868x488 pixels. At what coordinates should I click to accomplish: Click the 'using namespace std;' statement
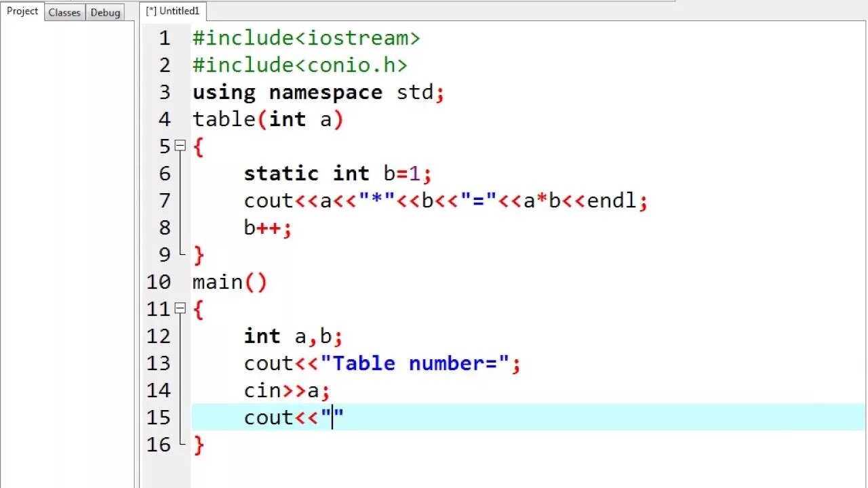[319, 92]
